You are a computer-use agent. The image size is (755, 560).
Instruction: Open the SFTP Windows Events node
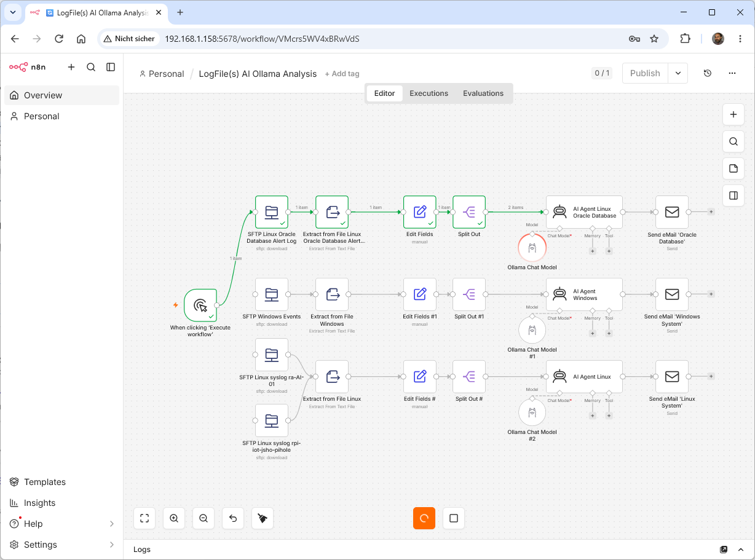click(272, 294)
